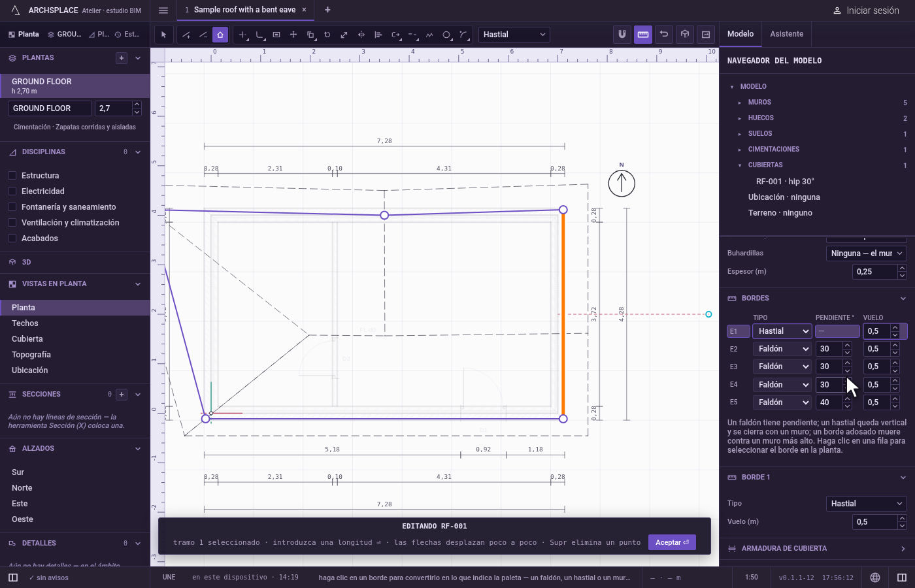915x588 pixels.
Task: Check Fontanería y saneamiento
Action: tap(12, 207)
